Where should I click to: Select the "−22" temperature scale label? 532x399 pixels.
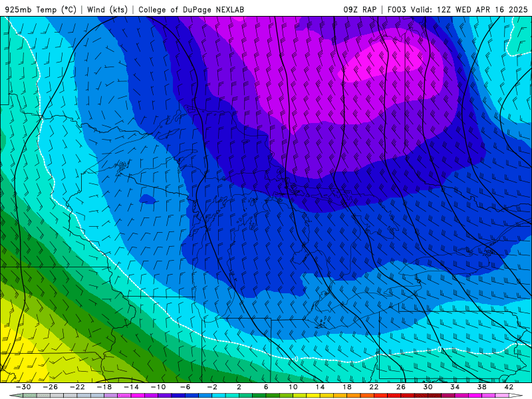[77, 387]
